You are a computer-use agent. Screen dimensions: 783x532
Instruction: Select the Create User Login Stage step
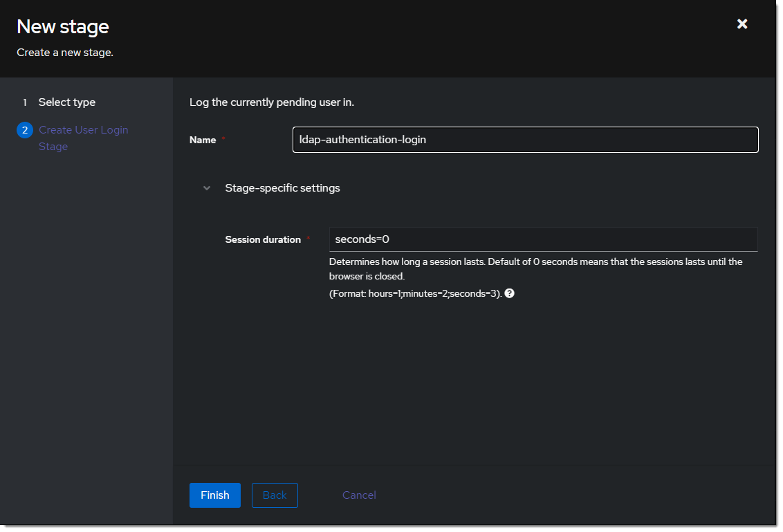click(x=83, y=138)
